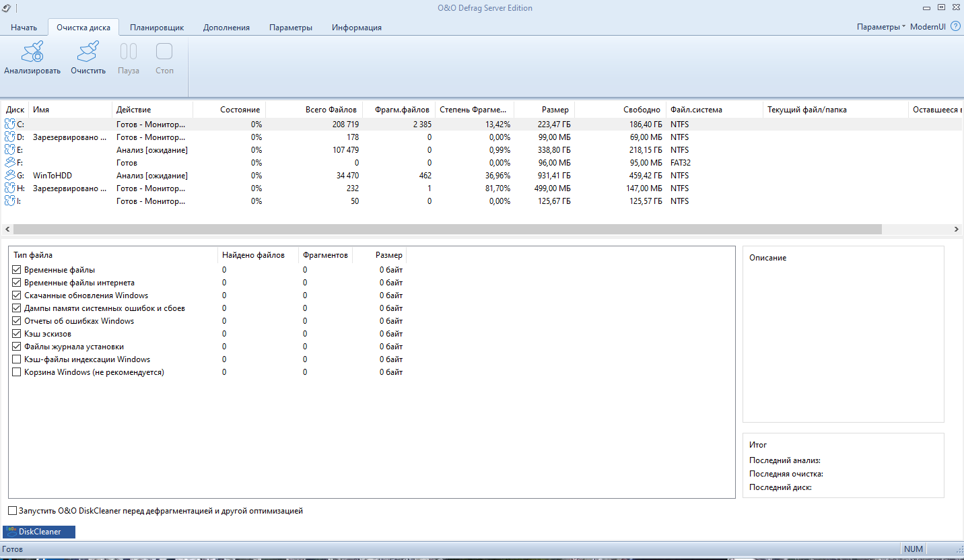The width and height of the screenshot is (964, 560).
Task: Select WinToHDD drive name
Action: coord(53,176)
